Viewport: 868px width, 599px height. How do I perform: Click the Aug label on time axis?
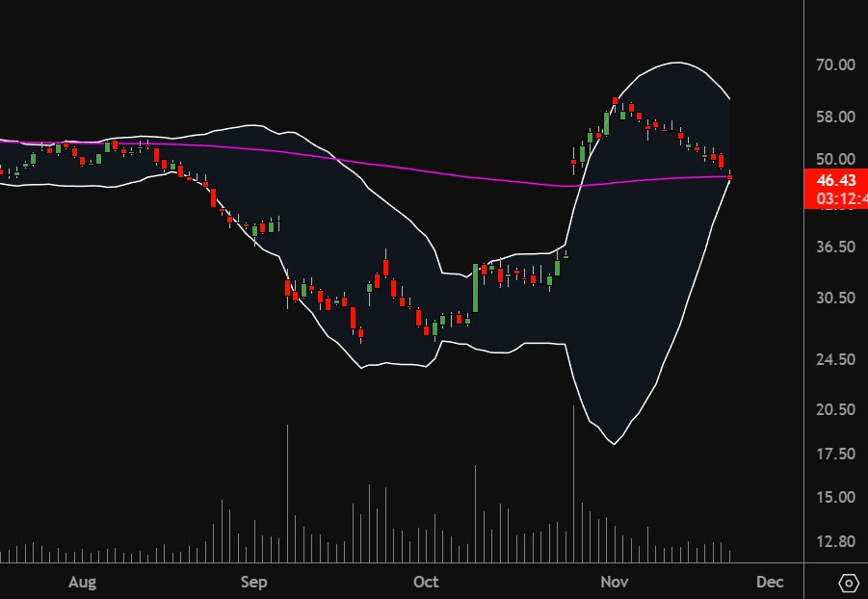click(x=84, y=583)
